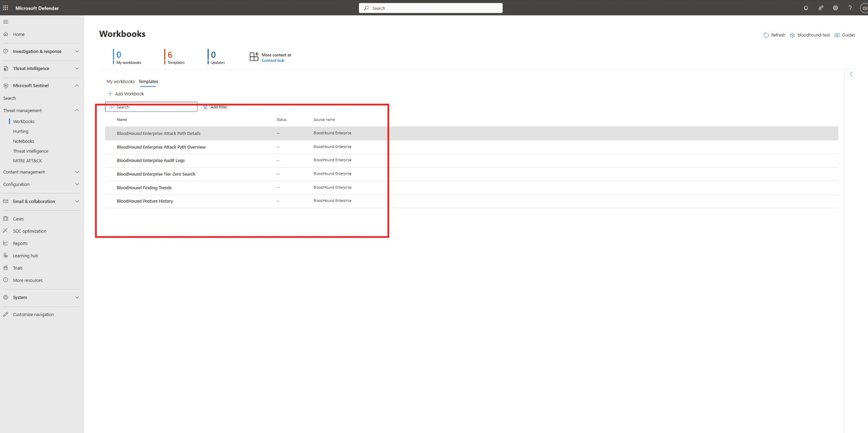This screenshot has height=433, width=868.
Task: Sort by the Name column header
Action: click(x=122, y=120)
